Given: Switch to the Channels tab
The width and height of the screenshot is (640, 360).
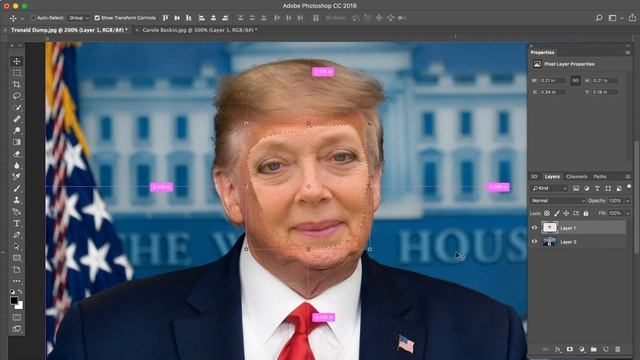Looking at the screenshot, I should click(576, 176).
